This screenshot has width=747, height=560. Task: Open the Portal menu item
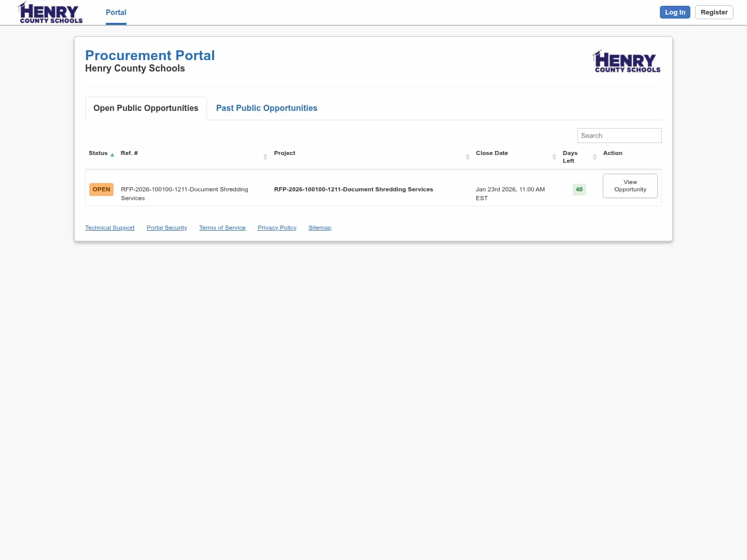coord(116,12)
